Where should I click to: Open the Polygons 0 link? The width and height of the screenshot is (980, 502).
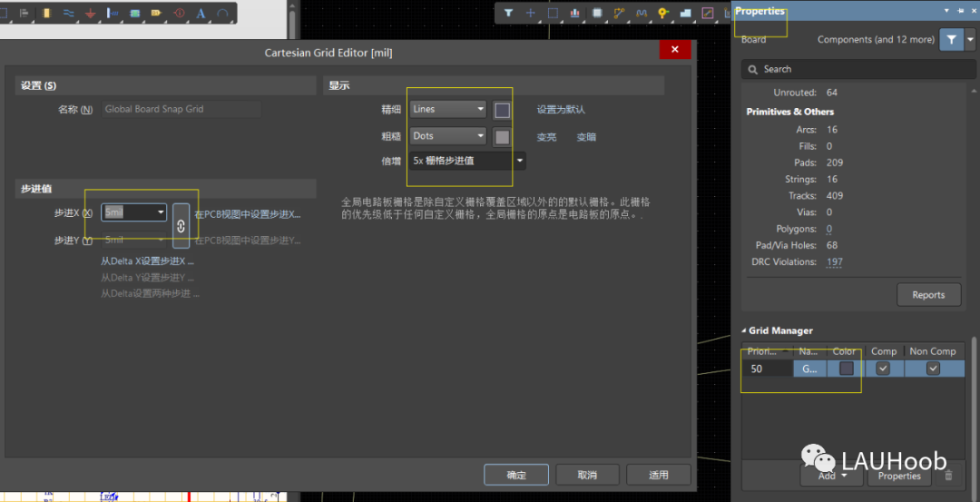[828, 229]
